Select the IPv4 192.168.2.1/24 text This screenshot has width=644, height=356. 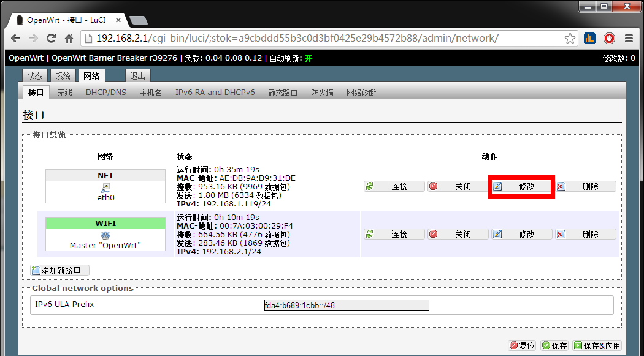(232, 251)
